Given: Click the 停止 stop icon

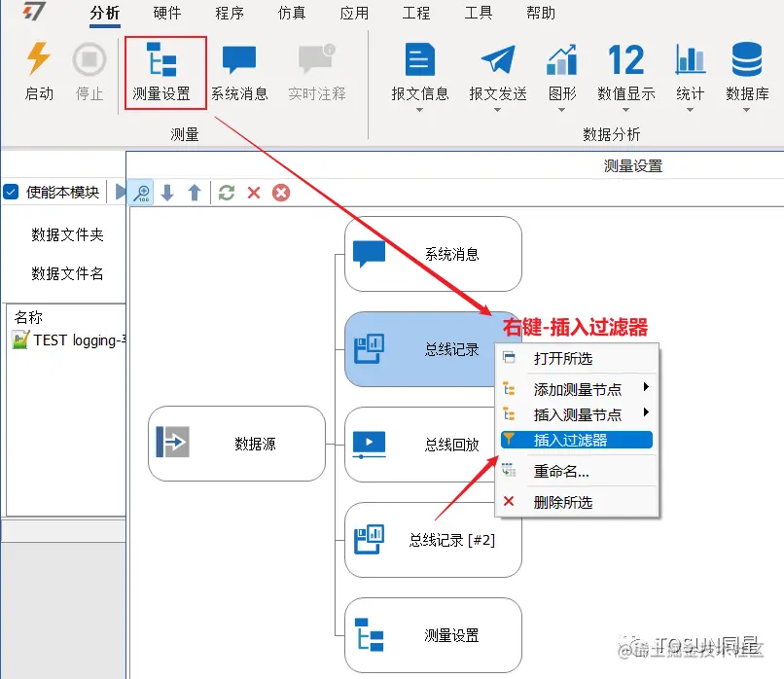Looking at the screenshot, I should [89, 59].
